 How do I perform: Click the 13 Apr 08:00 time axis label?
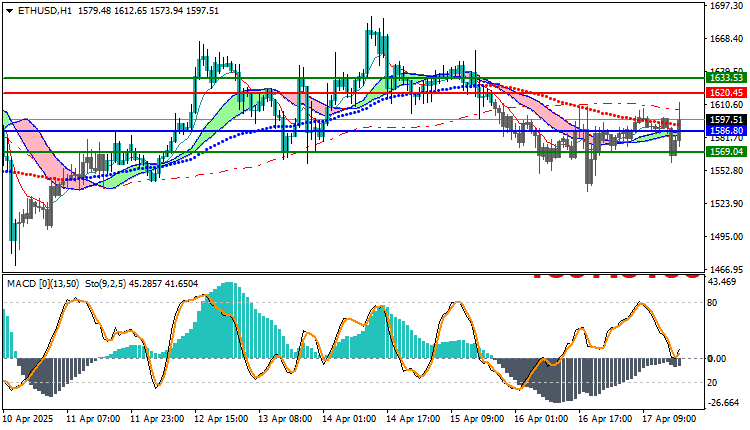tap(285, 419)
